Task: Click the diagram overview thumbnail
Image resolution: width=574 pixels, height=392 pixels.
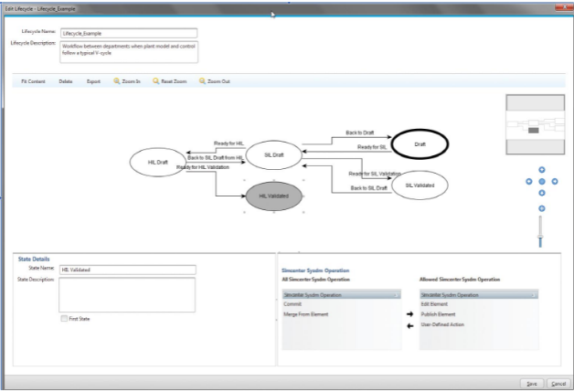Action: tap(532, 126)
